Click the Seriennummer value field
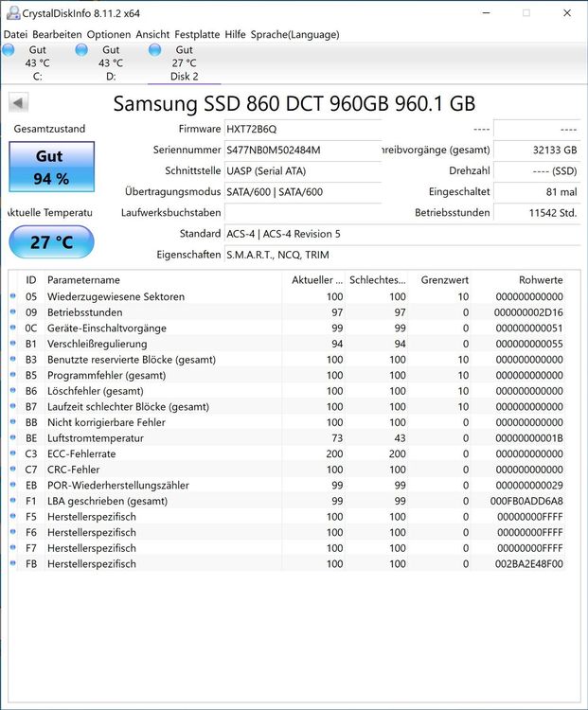This screenshot has width=588, height=710. tap(303, 150)
